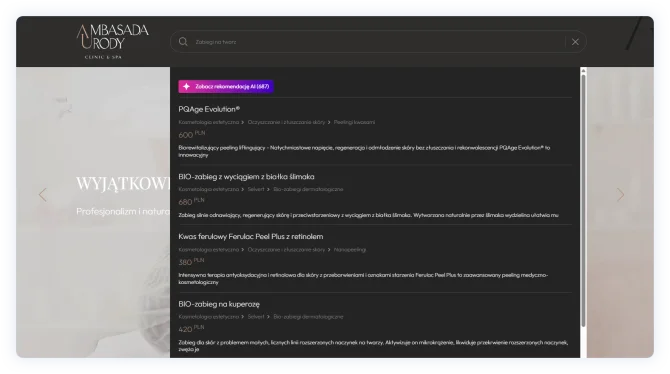The width and height of the screenshot is (670, 374).
Task: Click the '420 PLN' price
Action: (191, 329)
